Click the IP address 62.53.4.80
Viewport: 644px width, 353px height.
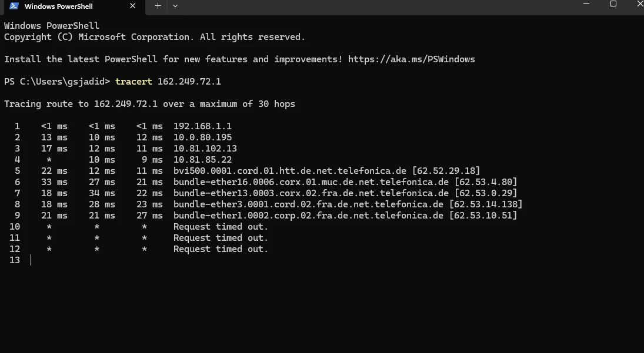point(485,182)
